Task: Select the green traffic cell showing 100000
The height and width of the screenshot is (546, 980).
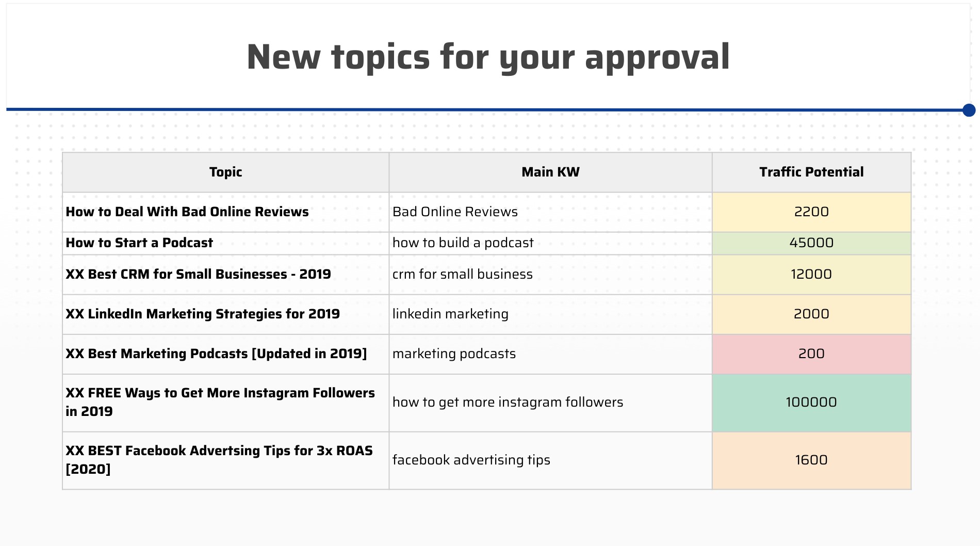Action: tap(811, 403)
